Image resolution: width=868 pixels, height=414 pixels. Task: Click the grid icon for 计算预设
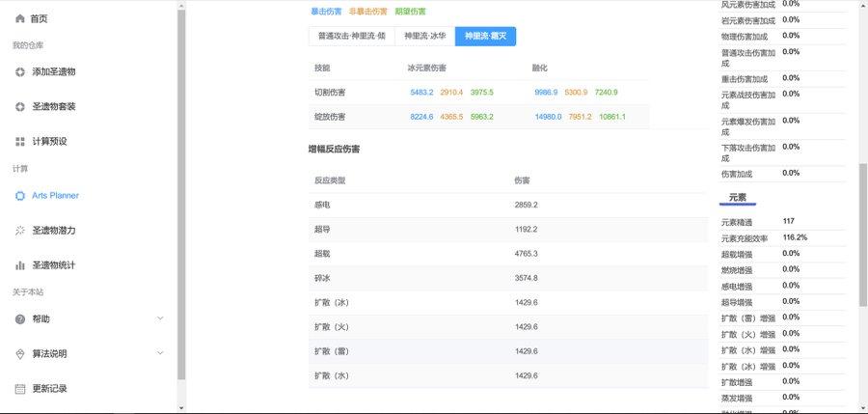click(x=20, y=142)
